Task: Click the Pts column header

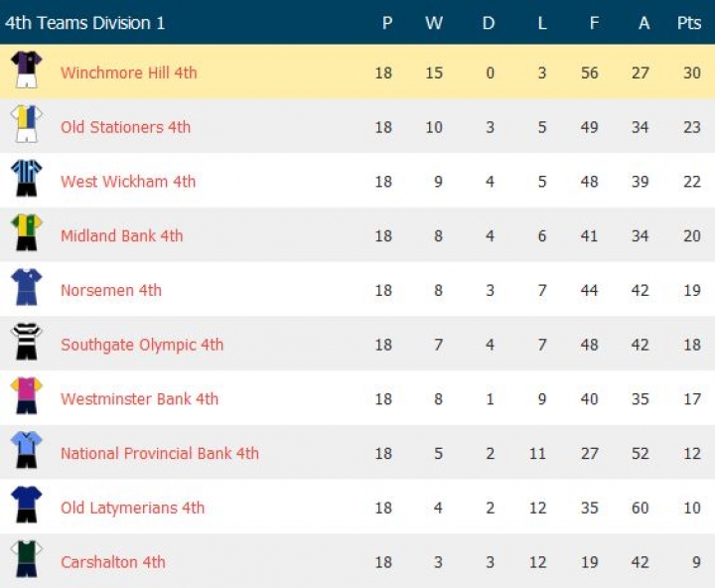Action: 689,23
